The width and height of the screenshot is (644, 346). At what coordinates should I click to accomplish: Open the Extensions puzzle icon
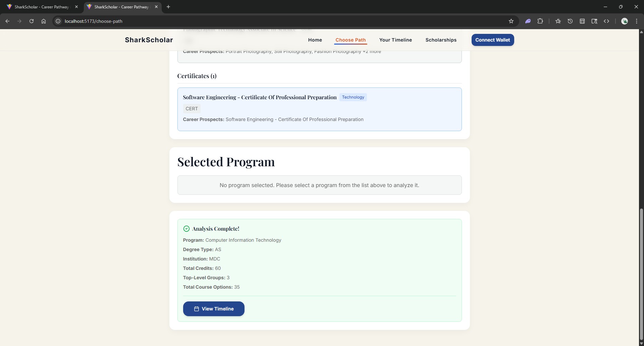point(540,21)
